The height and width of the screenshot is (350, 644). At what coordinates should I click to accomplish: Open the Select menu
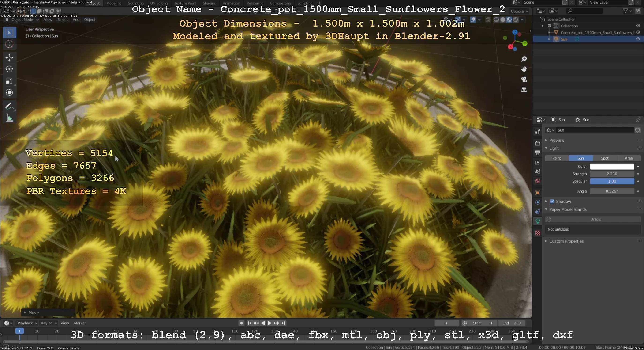tap(62, 19)
